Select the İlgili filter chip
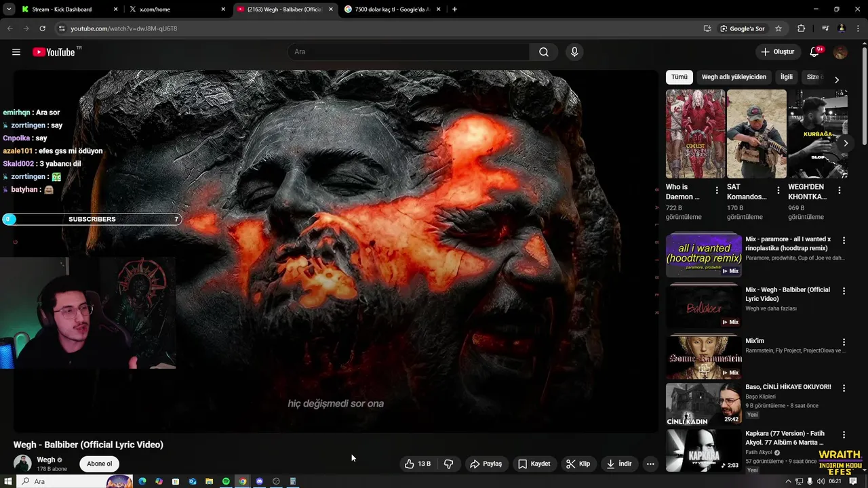 787,77
